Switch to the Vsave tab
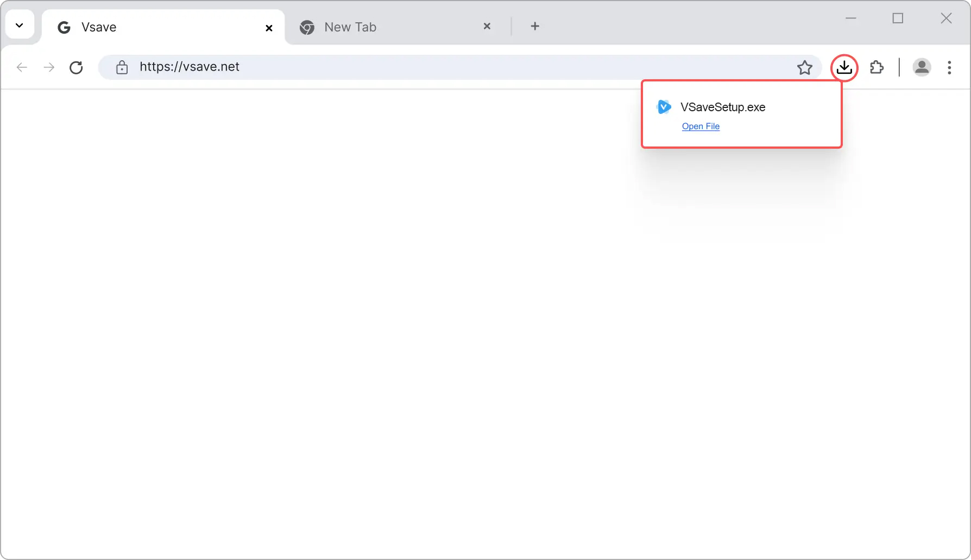The image size is (971, 560). 163,27
